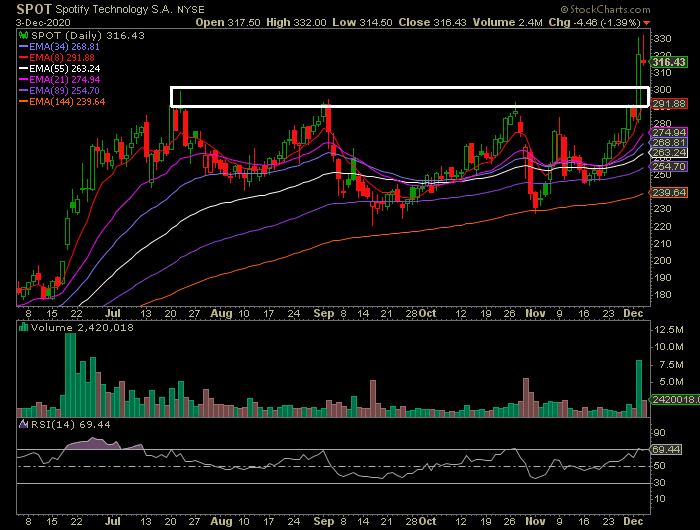Click the blue 268.81 price tag on axis
The height and width of the screenshot is (530, 700).
pyautogui.click(x=668, y=142)
